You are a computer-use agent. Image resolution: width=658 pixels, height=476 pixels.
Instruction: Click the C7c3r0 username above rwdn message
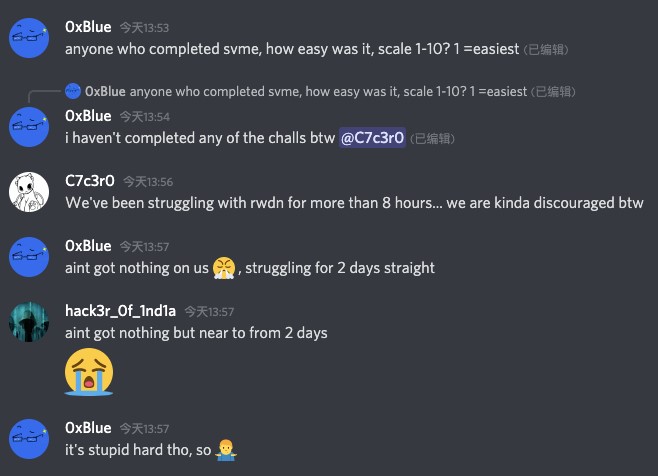point(90,181)
